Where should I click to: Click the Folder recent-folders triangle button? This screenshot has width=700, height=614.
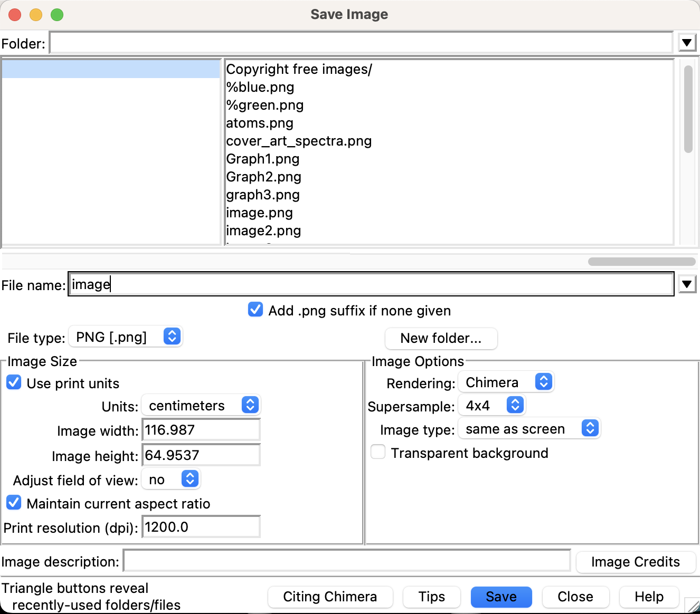686,43
